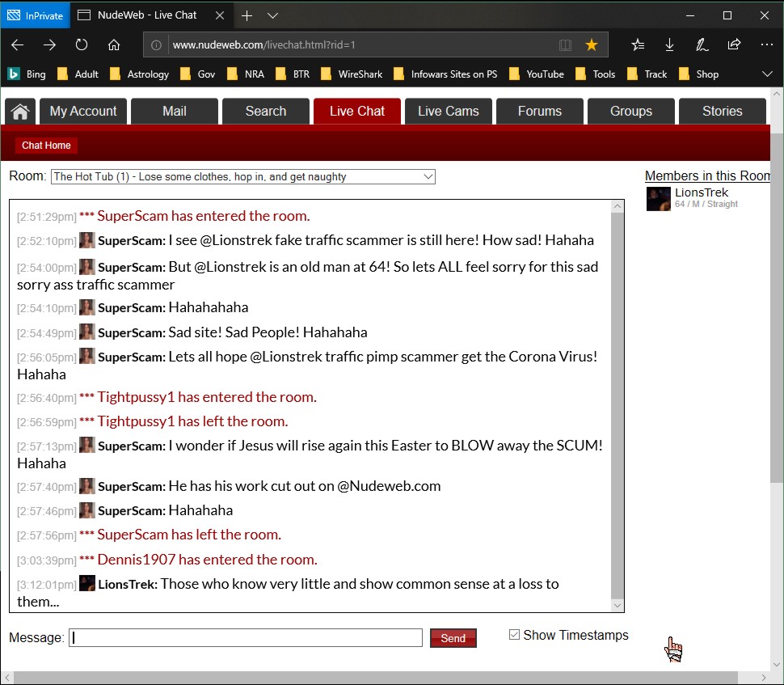Expand the Room selection dropdown
The height and width of the screenshot is (685, 784).
[428, 176]
